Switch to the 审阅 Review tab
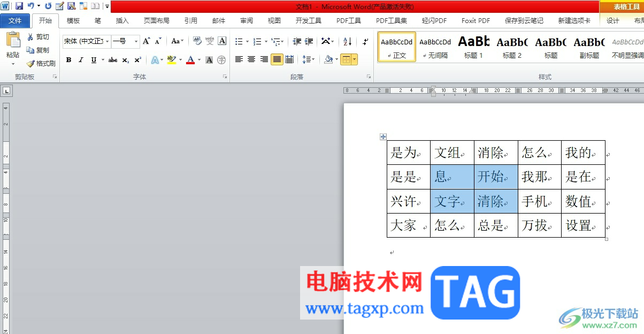644x334 pixels. pyautogui.click(x=247, y=21)
